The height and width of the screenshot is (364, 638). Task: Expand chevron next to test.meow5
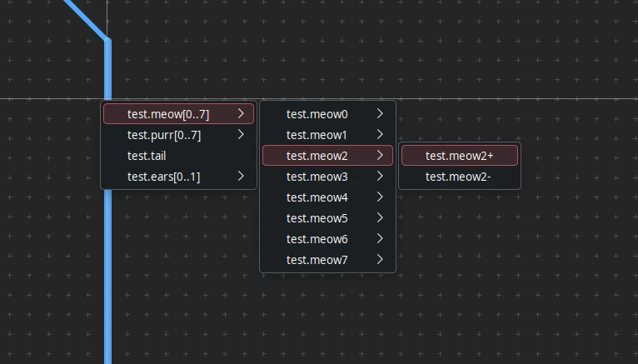tap(380, 218)
